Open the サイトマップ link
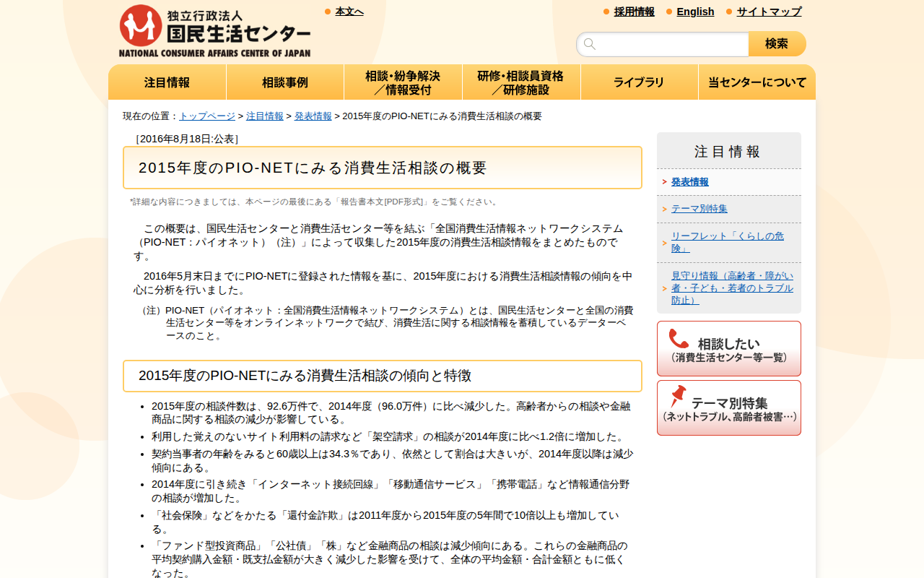This screenshot has width=924, height=578. coord(767,12)
